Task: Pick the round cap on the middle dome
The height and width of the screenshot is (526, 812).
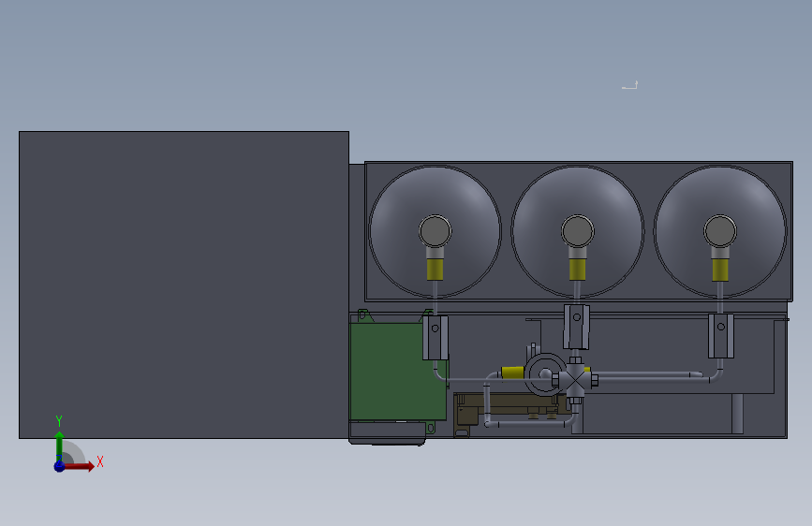Action: click(x=578, y=231)
